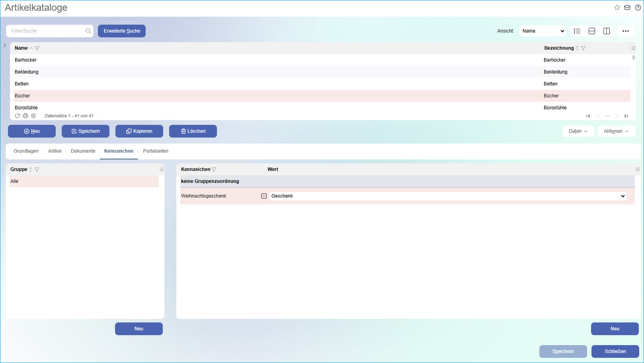Filter the Bezeichnung column

coord(584,48)
